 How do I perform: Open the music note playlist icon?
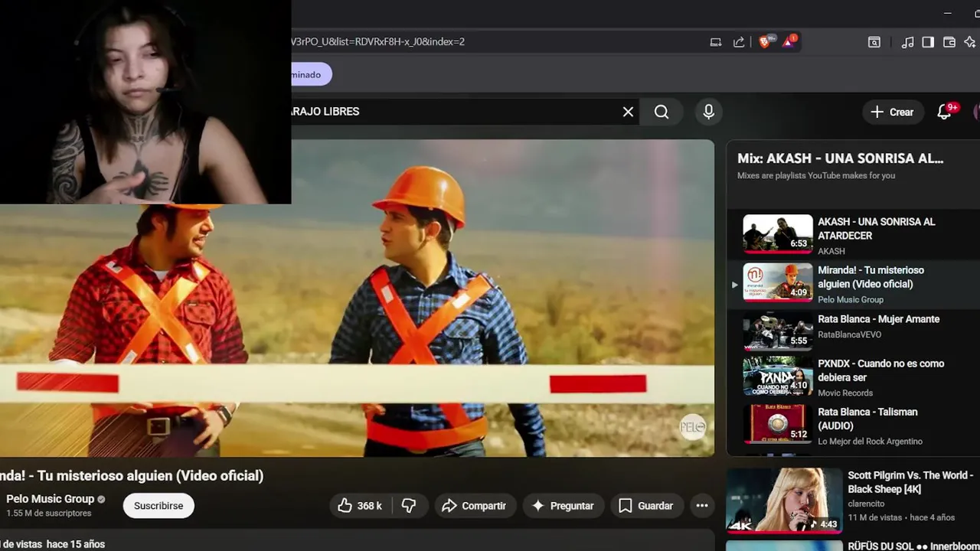pos(907,42)
